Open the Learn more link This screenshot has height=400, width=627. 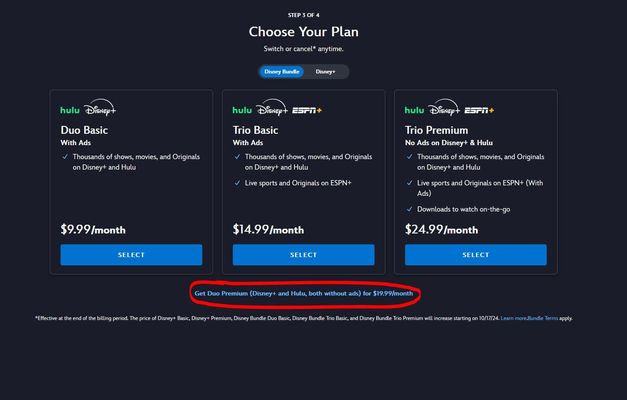(x=513, y=318)
